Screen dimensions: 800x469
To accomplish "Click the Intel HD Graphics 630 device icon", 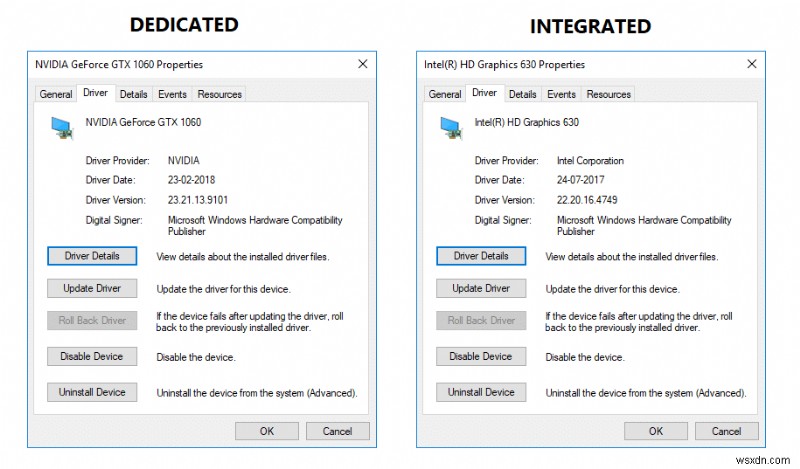I will pos(452,128).
